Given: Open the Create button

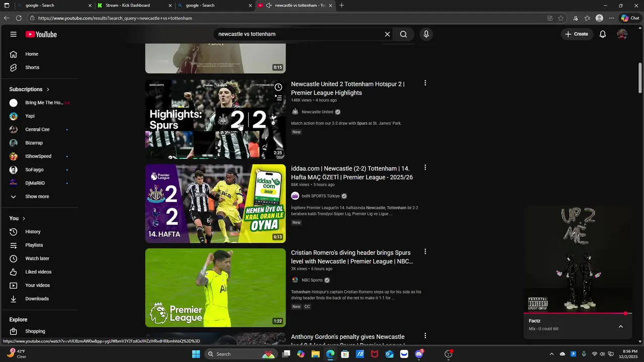Looking at the screenshot, I should coord(577,34).
